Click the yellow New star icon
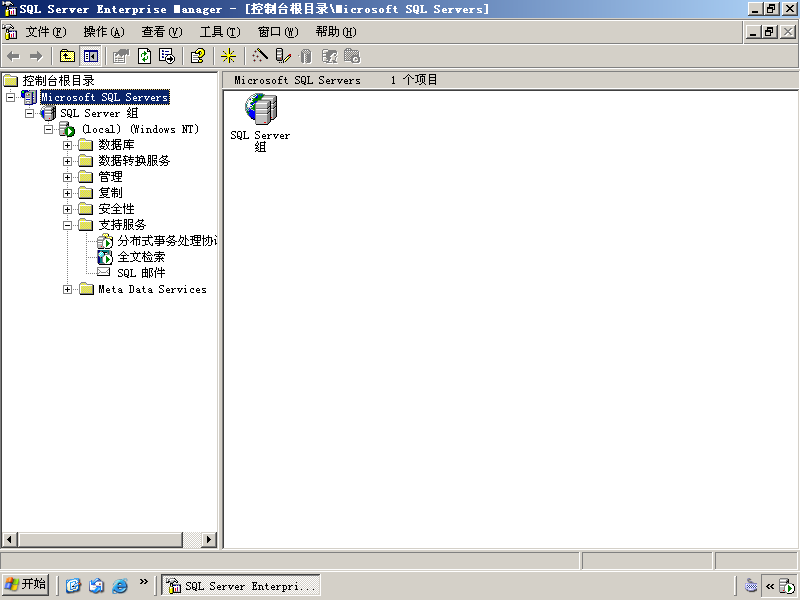Viewport: 800px width, 600px height. coord(228,56)
